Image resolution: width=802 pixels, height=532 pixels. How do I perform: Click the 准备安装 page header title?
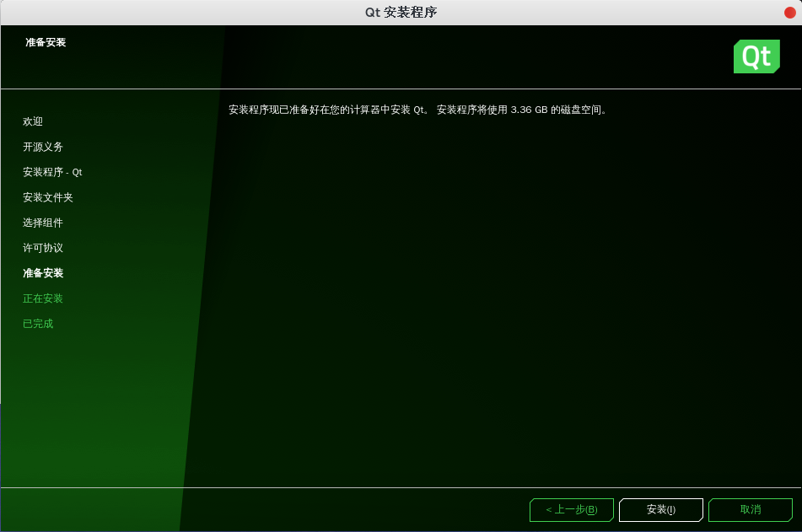click(x=46, y=42)
